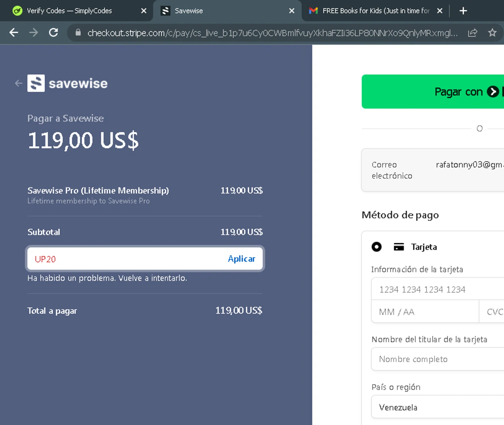
Task: Close the Savewise tab
Action: [x=292, y=11]
